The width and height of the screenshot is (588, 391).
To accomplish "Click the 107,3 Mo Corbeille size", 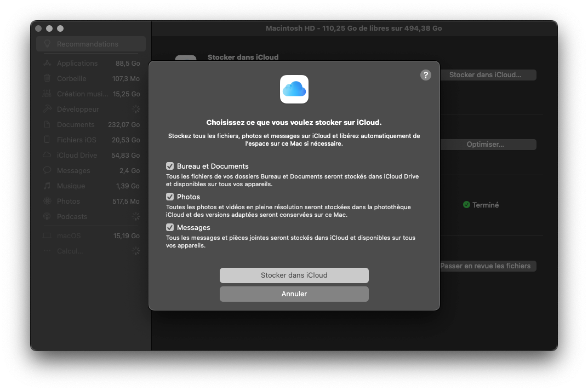I will [x=126, y=79].
